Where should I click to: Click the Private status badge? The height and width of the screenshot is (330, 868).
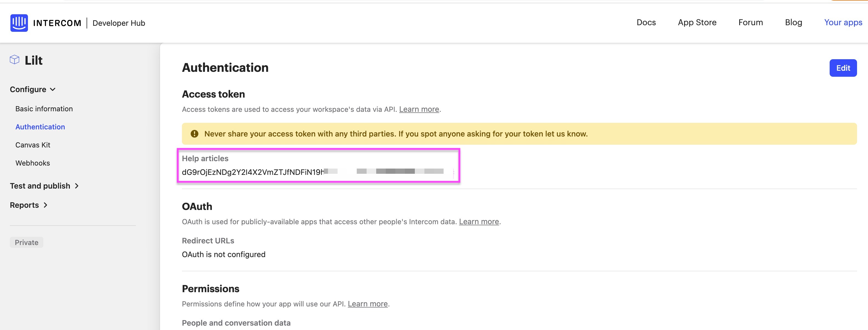pos(26,242)
